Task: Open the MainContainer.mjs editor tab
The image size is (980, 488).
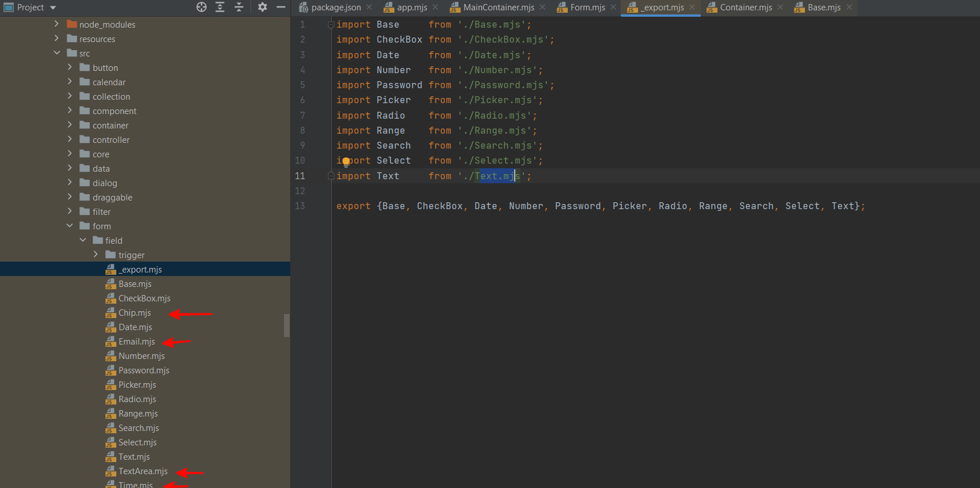Action: point(499,7)
